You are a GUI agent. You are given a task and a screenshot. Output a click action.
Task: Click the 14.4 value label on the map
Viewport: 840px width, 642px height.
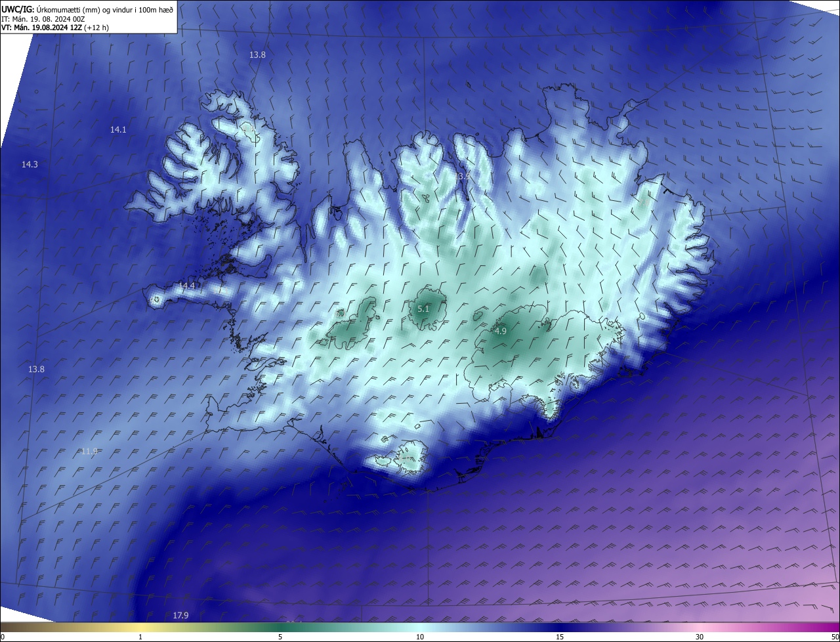click(x=187, y=286)
